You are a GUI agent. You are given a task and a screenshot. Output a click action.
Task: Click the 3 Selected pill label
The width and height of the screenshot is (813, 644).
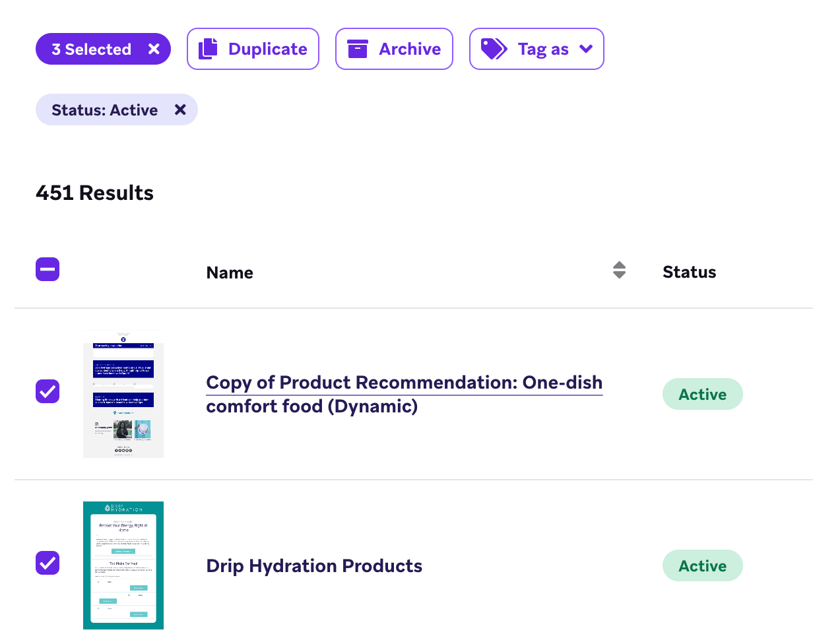pos(91,49)
